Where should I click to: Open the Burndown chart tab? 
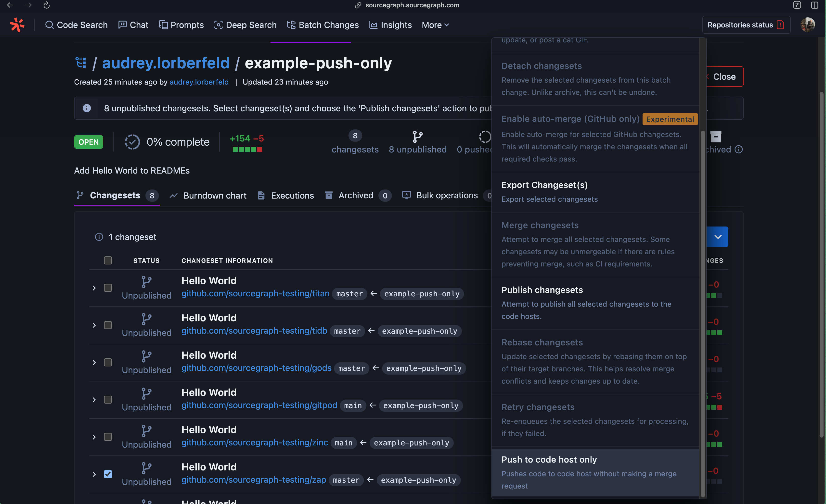[208, 195]
